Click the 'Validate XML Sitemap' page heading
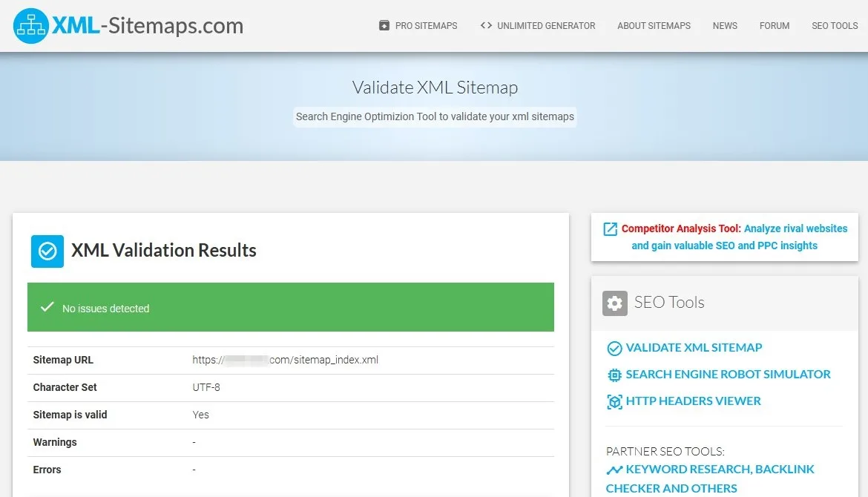Image resolution: width=868 pixels, height=497 pixels. click(435, 88)
